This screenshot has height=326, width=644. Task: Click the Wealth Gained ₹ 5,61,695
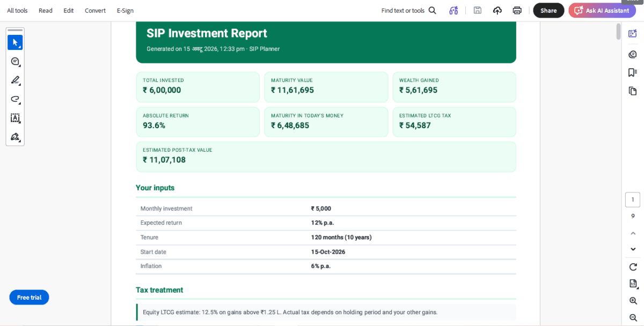(x=418, y=90)
